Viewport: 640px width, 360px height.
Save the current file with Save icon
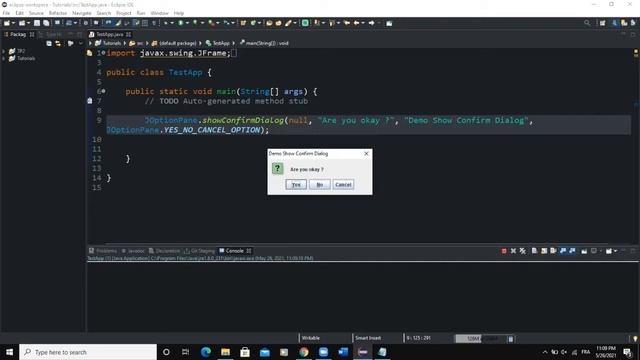tap(37, 23)
